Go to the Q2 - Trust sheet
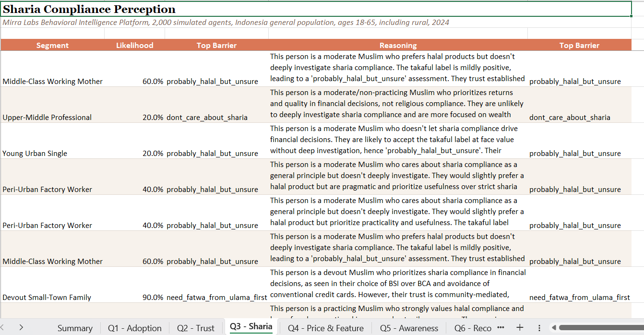The width and height of the screenshot is (644, 335). [195, 328]
